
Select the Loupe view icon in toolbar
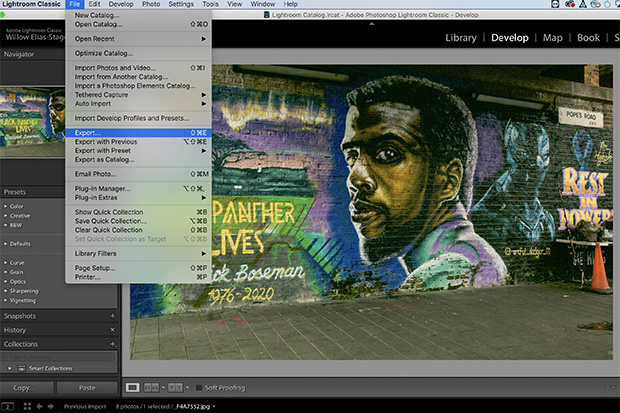coord(132,388)
